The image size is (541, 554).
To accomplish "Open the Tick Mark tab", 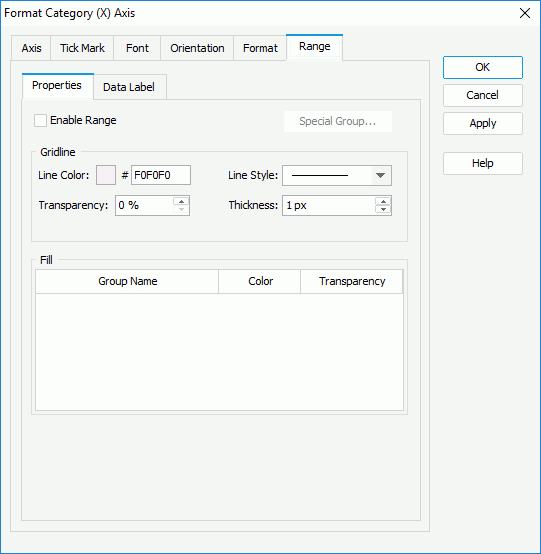I will (82, 48).
